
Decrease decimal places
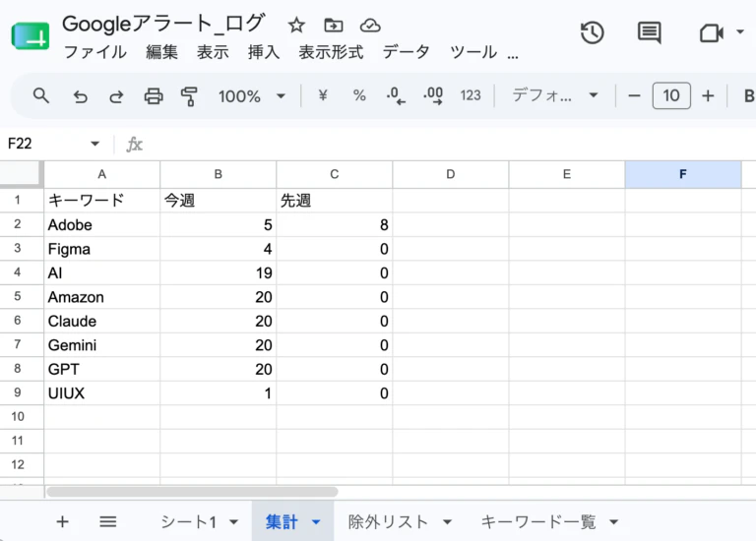[396, 95]
